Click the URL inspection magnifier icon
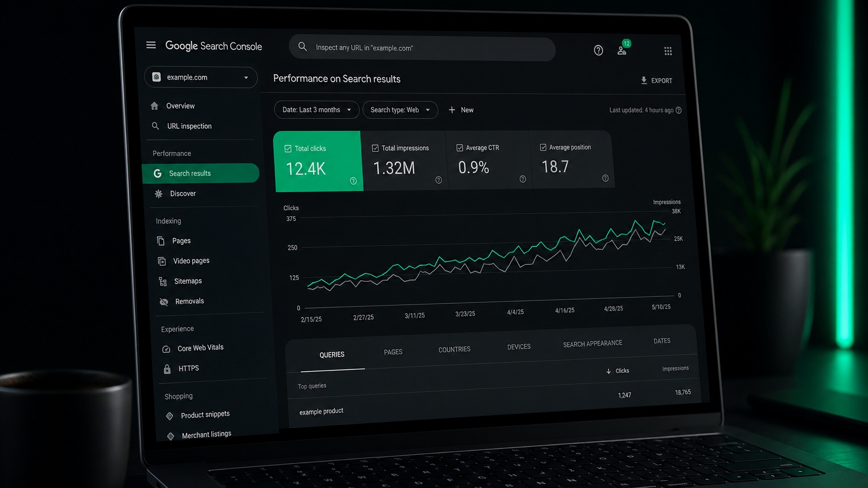Image resolution: width=868 pixels, height=488 pixels. pos(155,126)
